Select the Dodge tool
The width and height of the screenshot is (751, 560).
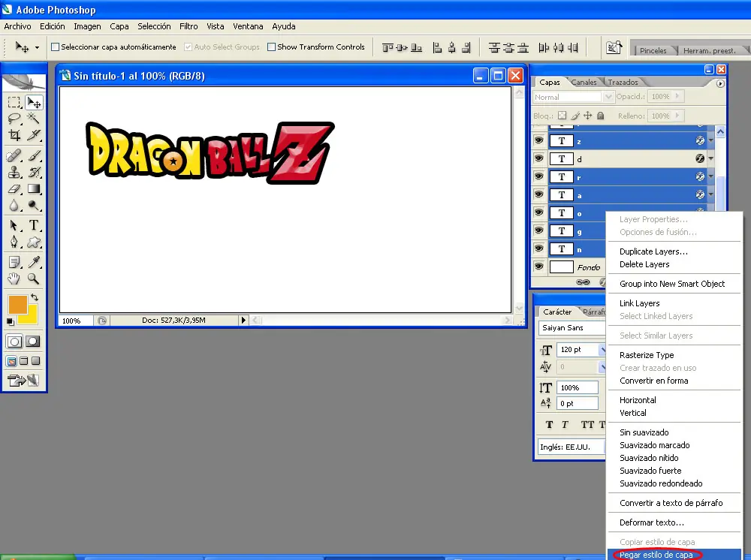pyautogui.click(x=34, y=206)
